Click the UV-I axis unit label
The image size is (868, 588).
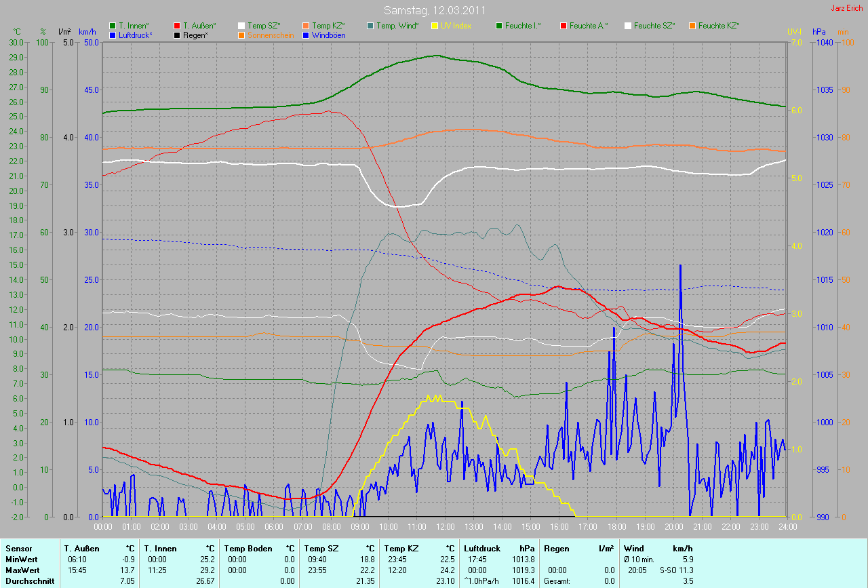click(794, 32)
